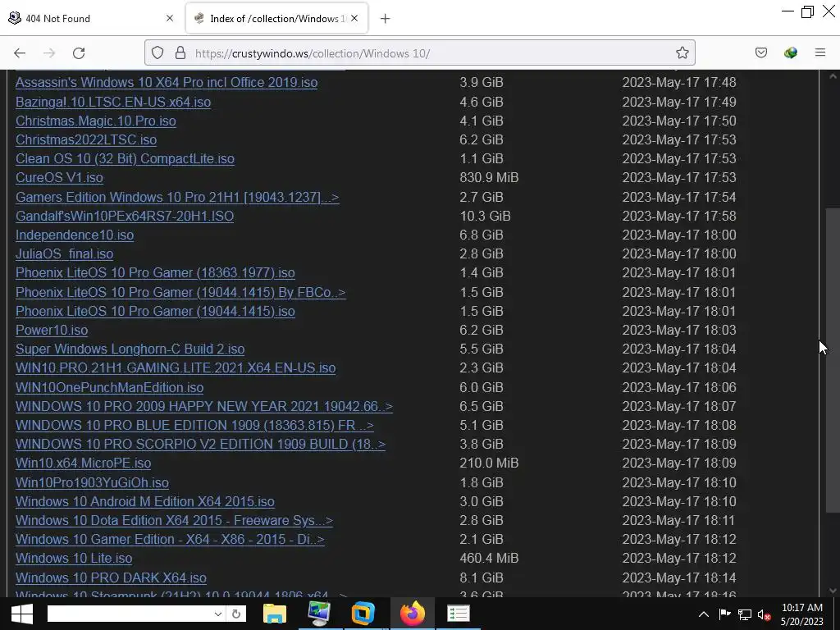Open the taskbar clock and date
This screenshot has height=630, width=840.
(x=802, y=614)
